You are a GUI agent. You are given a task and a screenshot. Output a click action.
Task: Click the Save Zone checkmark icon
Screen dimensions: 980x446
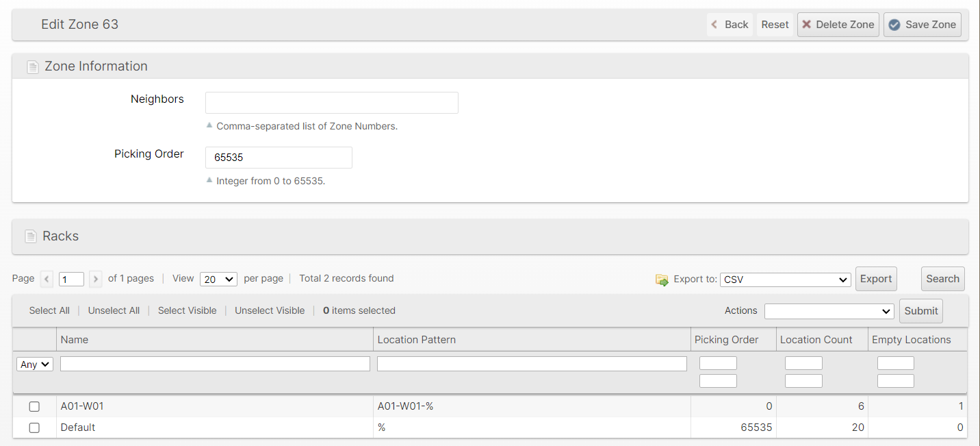coord(894,25)
